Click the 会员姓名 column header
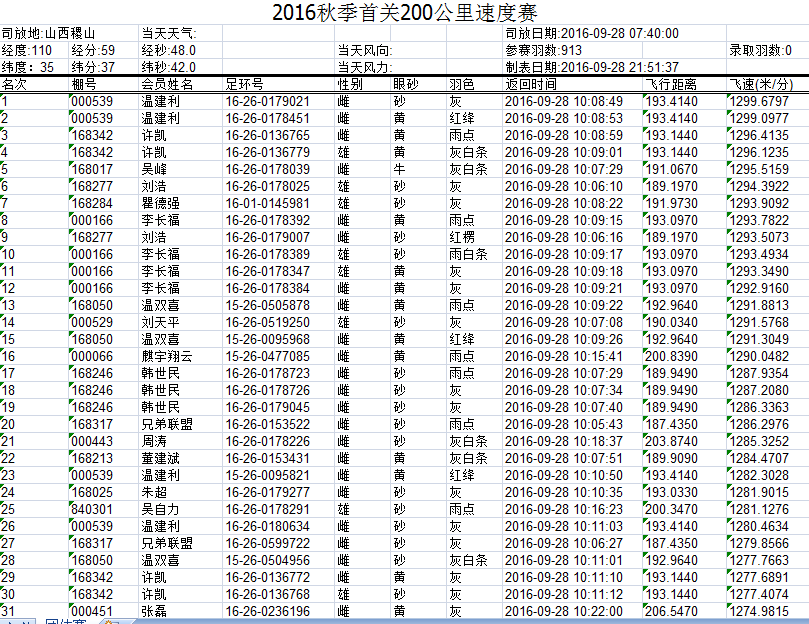 click(167, 84)
